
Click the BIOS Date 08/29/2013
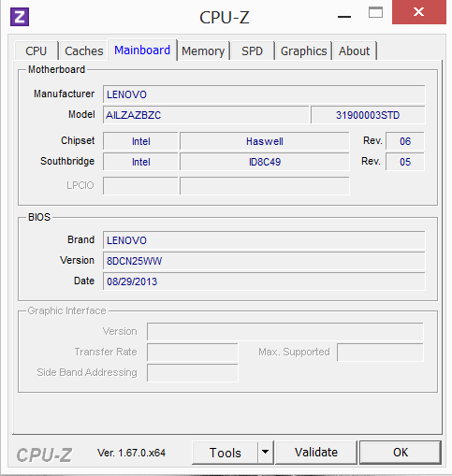click(x=264, y=281)
